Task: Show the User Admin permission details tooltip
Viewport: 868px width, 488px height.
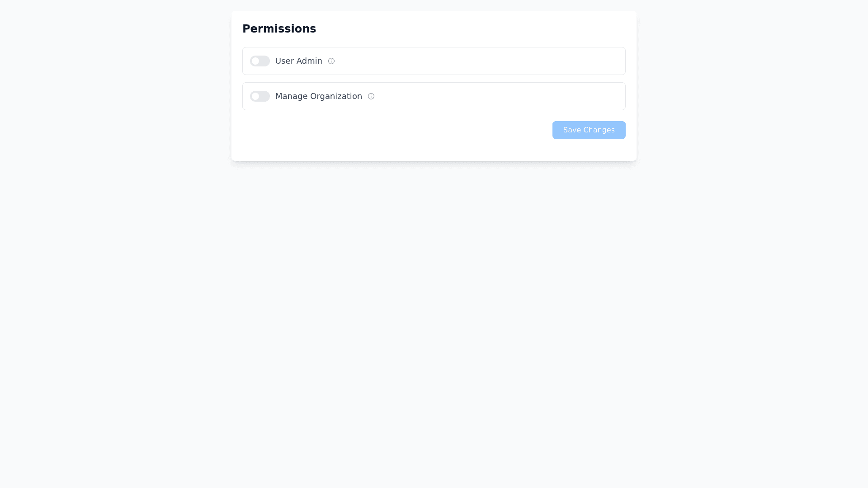Action: 331,61
